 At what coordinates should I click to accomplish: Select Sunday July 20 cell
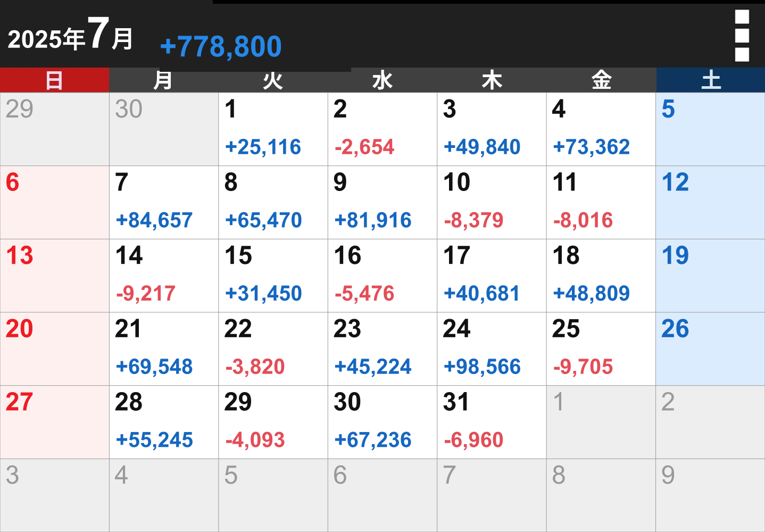coord(55,349)
